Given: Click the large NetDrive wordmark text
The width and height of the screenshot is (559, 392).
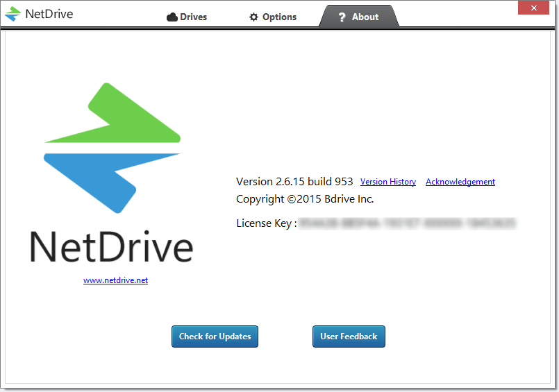Looking at the screenshot, I should [x=111, y=247].
